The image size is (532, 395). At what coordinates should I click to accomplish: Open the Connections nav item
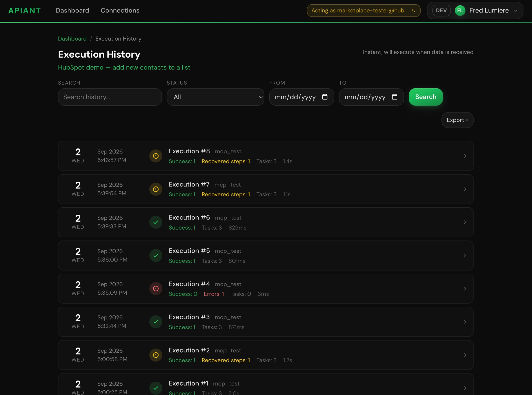[120, 11]
